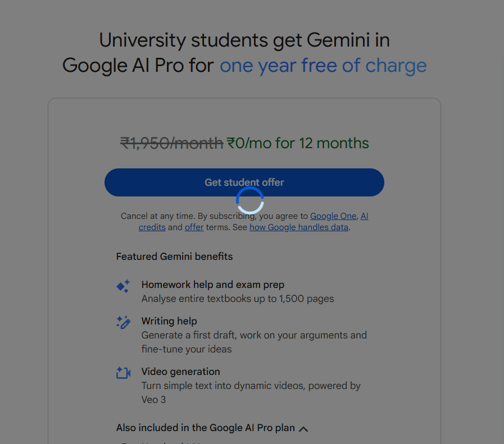Click the ₹0/mo for 12 months price text
Image resolution: width=504 pixels, height=444 pixels.
[298, 143]
